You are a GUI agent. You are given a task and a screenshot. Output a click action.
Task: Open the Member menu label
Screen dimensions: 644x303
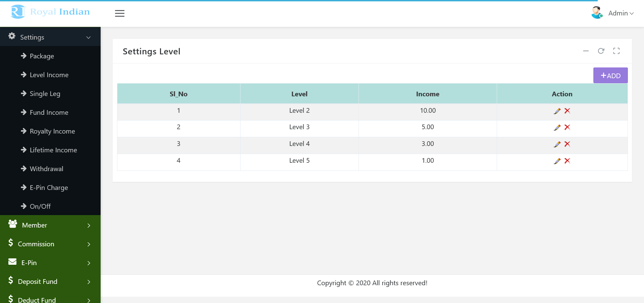click(x=35, y=225)
